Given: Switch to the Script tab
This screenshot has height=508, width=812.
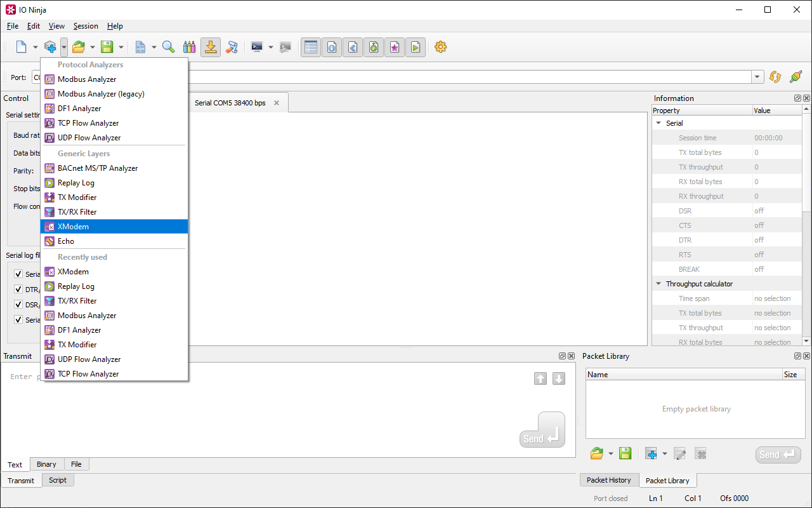Looking at the screenshot, I should (x=58, y=480).
